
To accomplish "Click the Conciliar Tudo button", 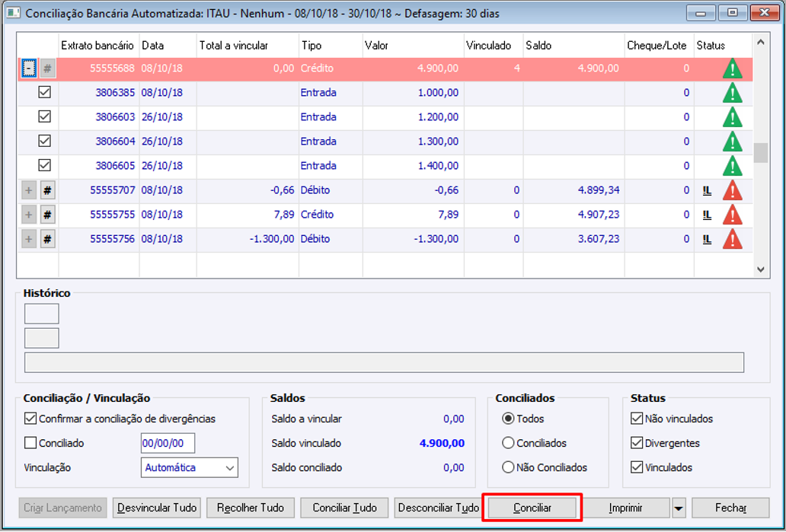I will tap(344, 508).
